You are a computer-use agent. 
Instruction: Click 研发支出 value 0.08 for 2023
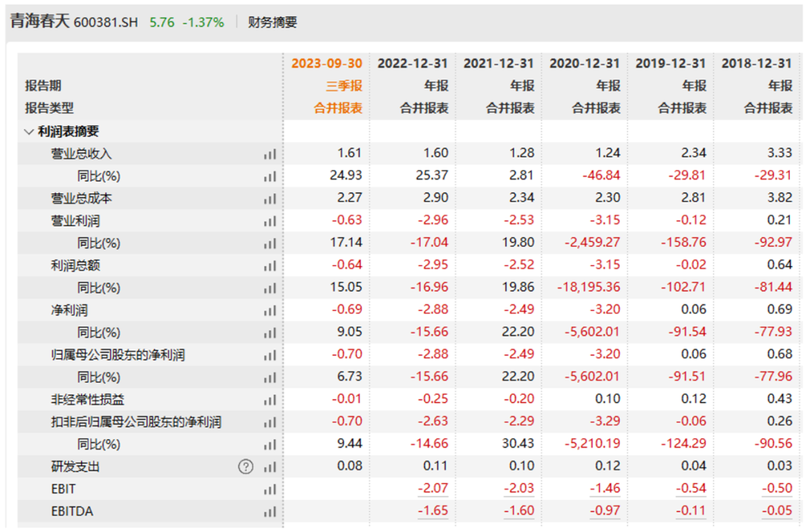349,466
